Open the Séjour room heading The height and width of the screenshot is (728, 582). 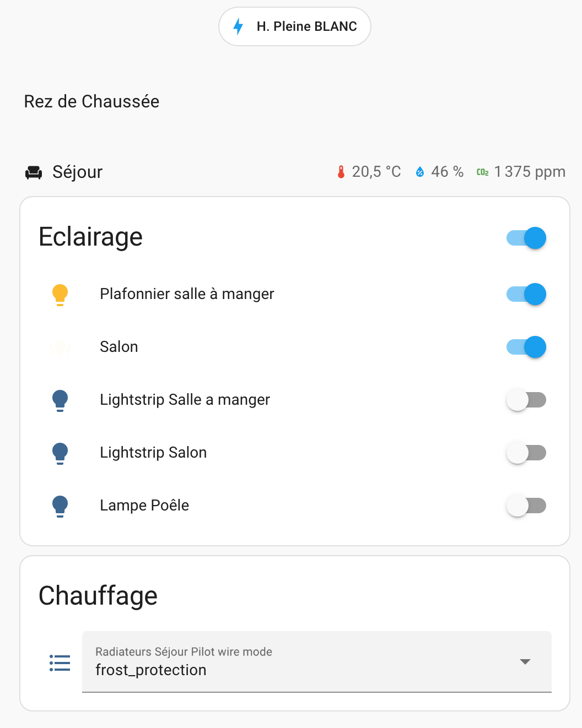tap(77, 172)
